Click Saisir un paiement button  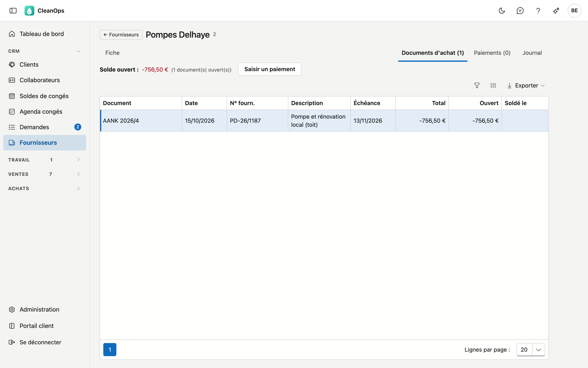(x=269, y=69)
